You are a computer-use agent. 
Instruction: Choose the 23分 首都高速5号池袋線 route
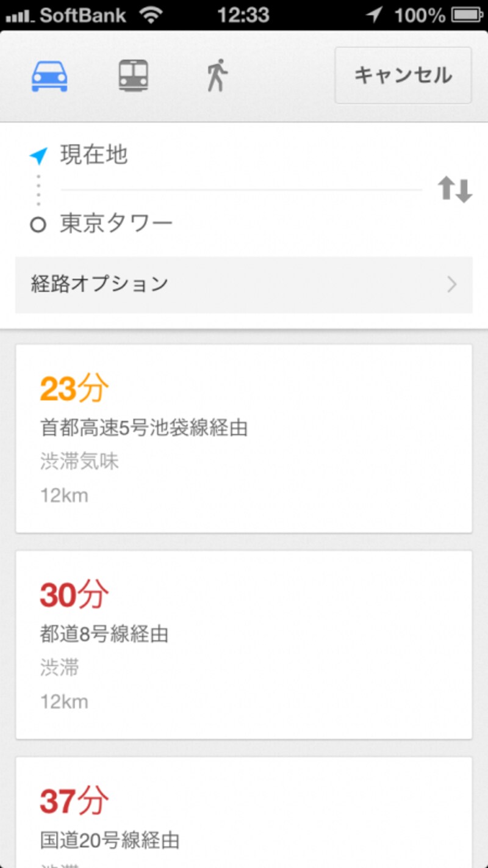coord(243,438)
